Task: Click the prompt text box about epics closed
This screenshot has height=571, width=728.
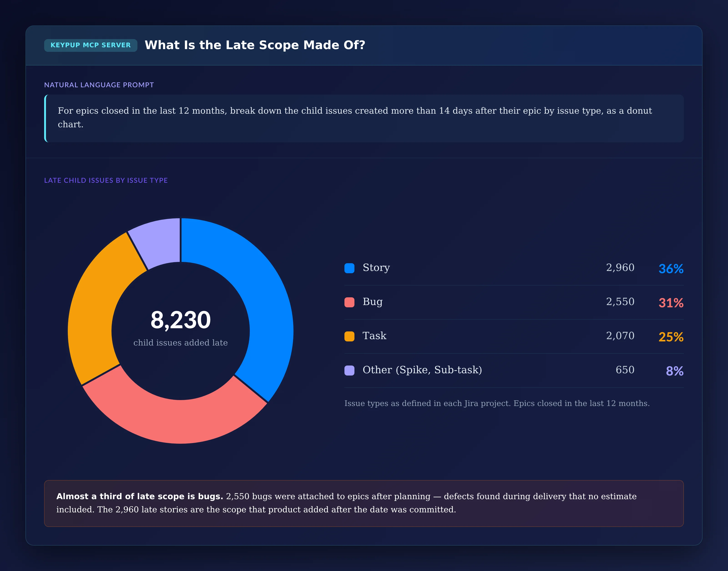Action: pos(364,118)
